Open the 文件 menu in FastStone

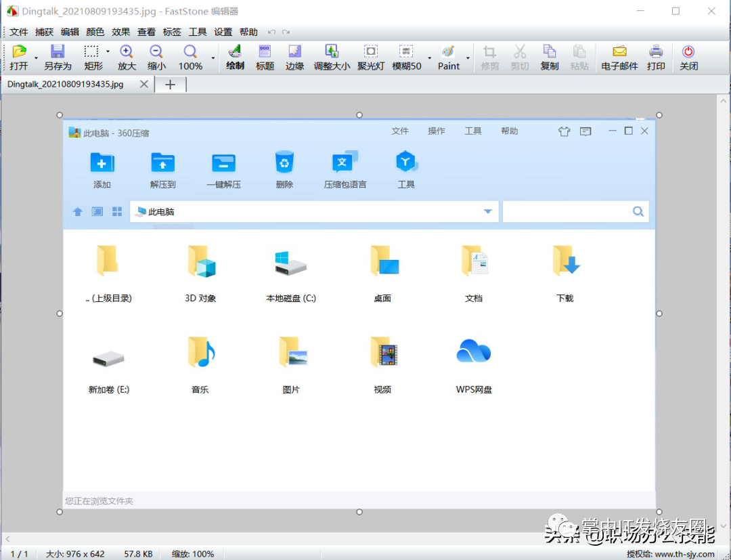tap(19, 33)
